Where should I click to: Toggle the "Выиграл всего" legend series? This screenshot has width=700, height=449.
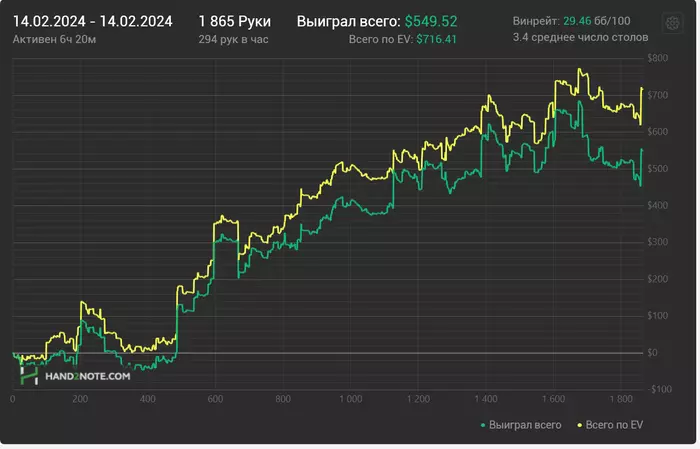tap(521, 425)
